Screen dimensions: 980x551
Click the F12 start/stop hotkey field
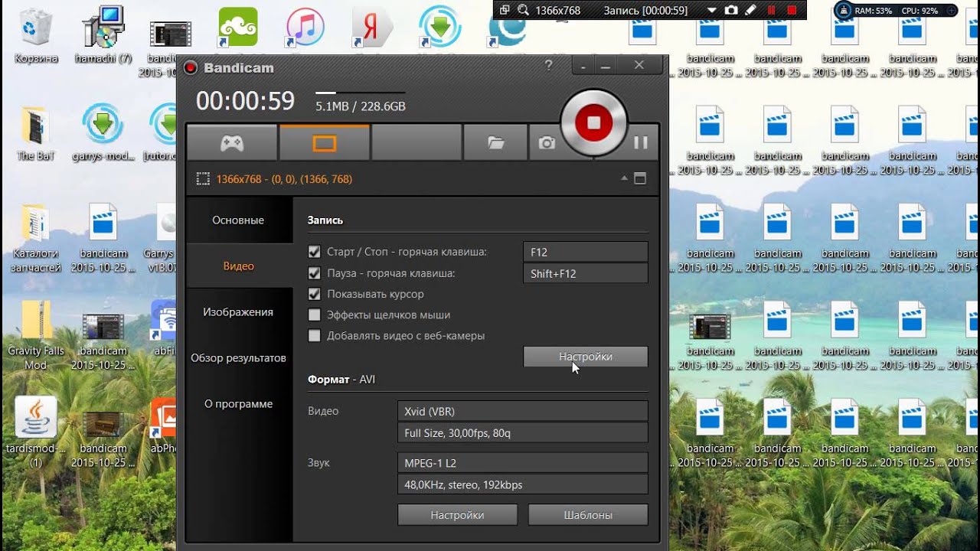[x=586, y=252]
